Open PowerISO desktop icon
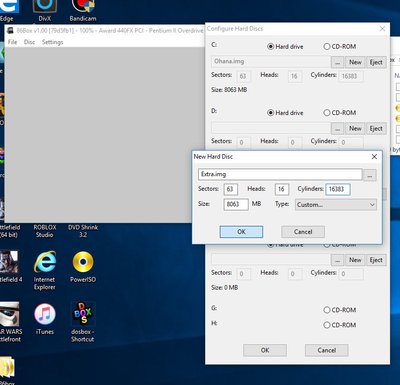The height and width of the screenshot is (385, 400). click(83, 267)
